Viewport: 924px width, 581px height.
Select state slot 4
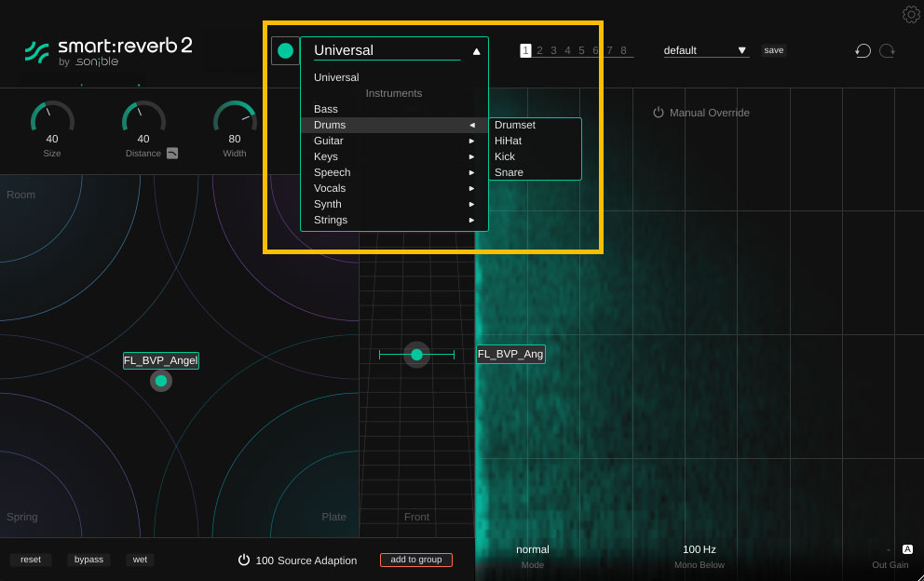[567, 50]
